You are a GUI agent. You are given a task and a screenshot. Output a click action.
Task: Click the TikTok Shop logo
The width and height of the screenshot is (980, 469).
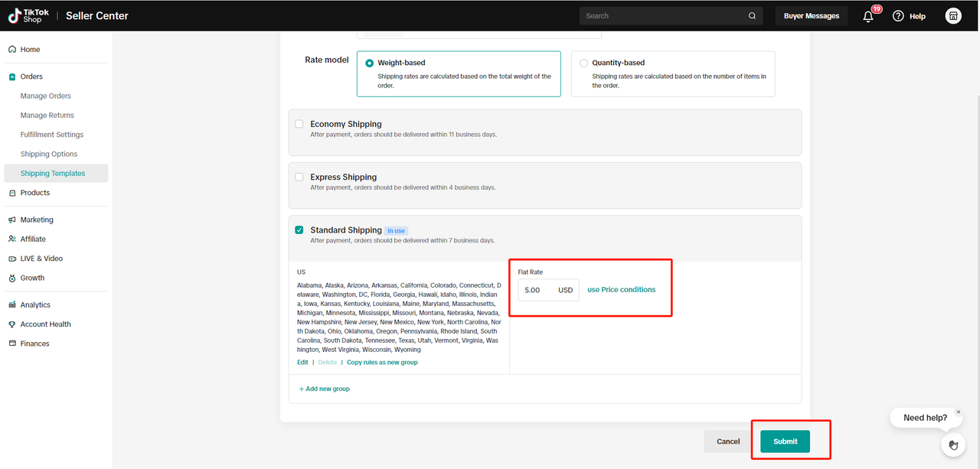[28, 15]
